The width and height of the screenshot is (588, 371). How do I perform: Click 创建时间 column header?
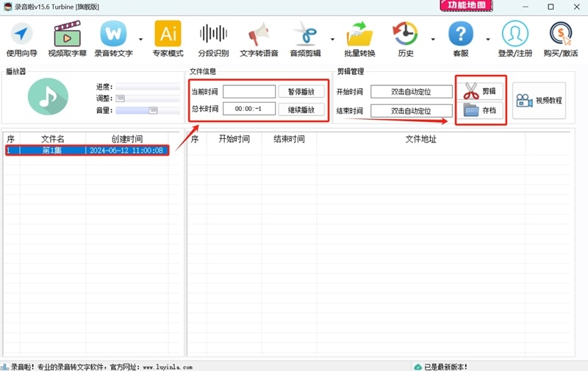pyautogui.click(x=126, y=139)
